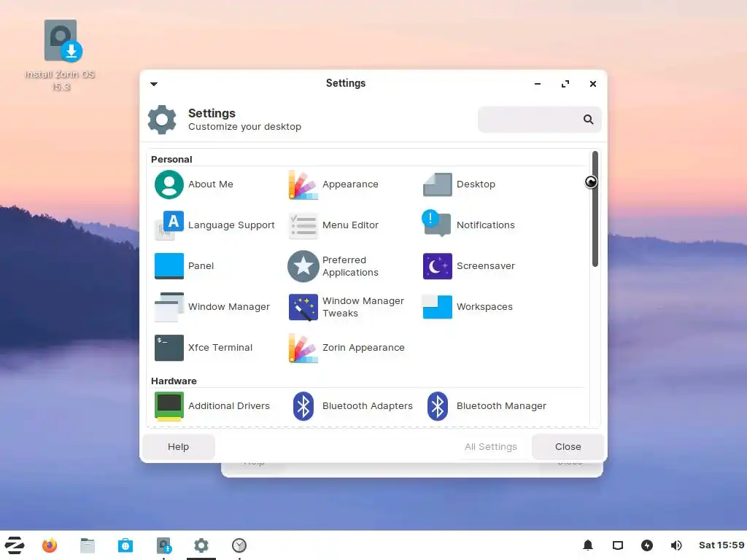Screen dimensions: 747x560
Task: Click the search magnifier icon
Action: [x=589, y=120]
